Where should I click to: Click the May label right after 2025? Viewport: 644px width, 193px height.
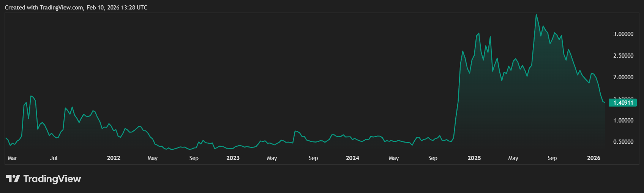pos(513,158)
